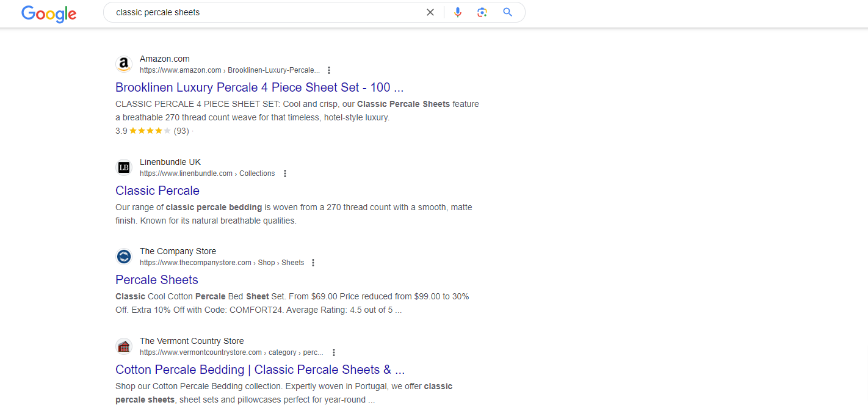This screenshot has width=868, height=416.
Task: Click the snippet mentioning Expertly woven in Portugal
Action: click(284, 393)
